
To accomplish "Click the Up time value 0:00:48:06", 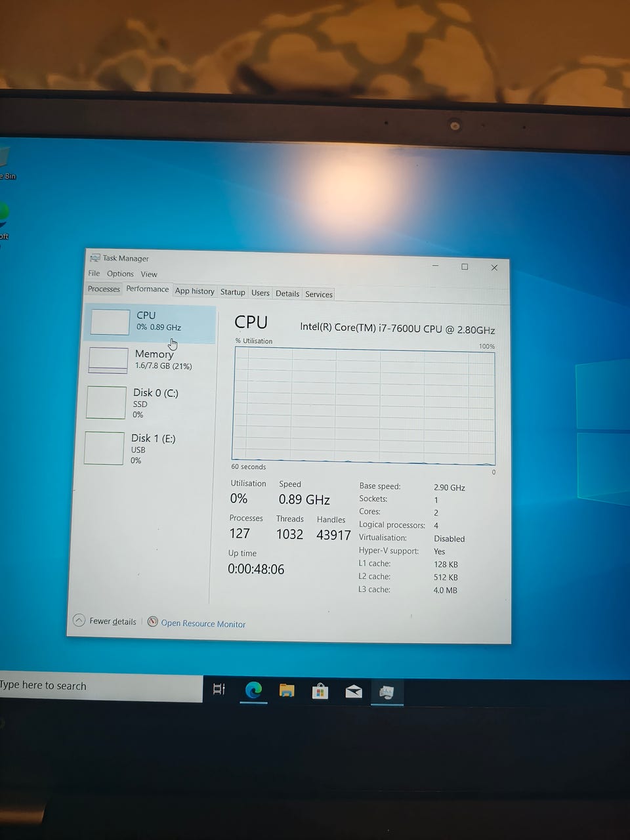I will click(256, 569).
